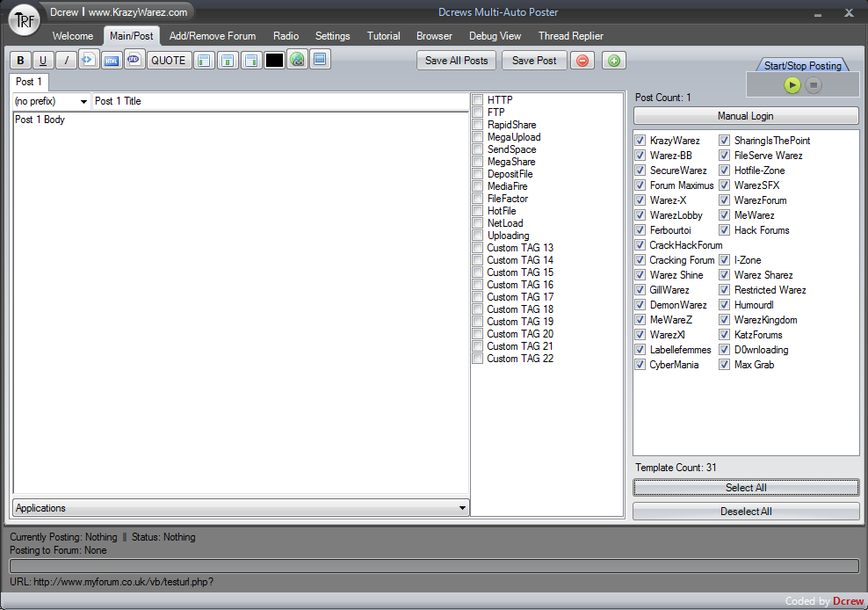Select the Post 1 tab
The image size is (868, 610).
[x=29, y=82]
